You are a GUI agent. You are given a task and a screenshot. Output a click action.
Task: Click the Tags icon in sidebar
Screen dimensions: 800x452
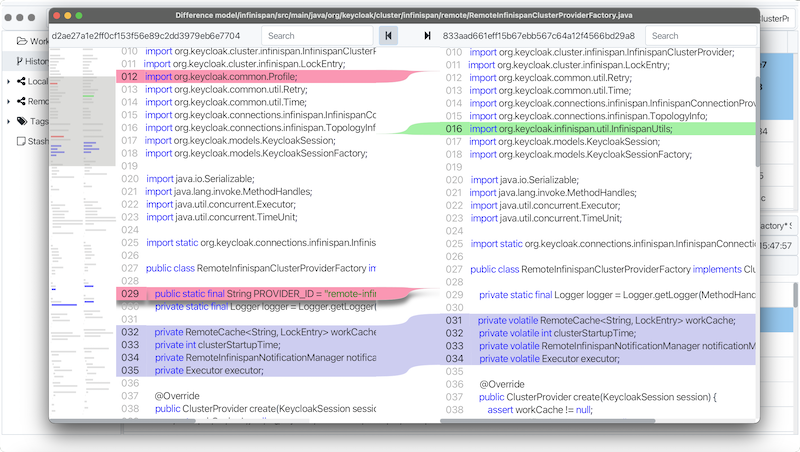(x=22, y=121)
